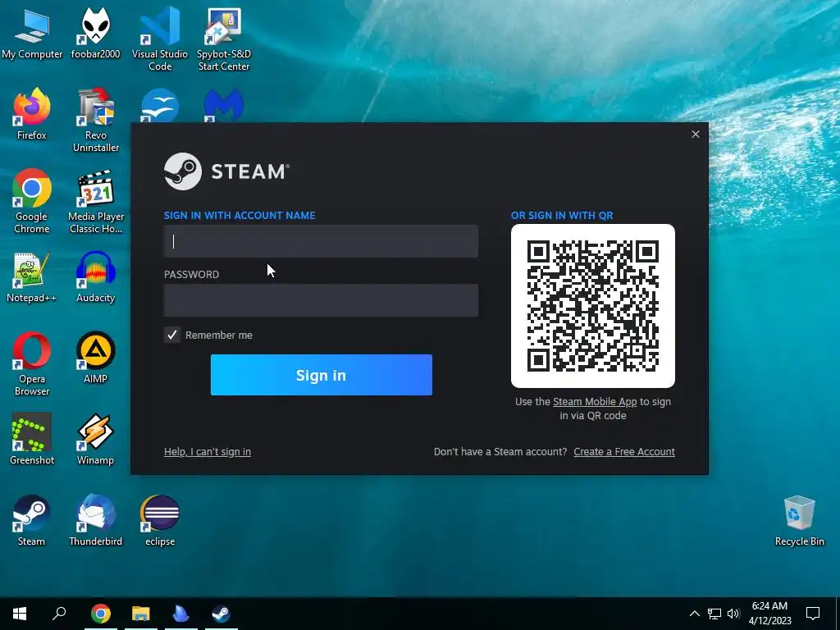Select Revo Uninstaller desktop icon

click(95, 120)
